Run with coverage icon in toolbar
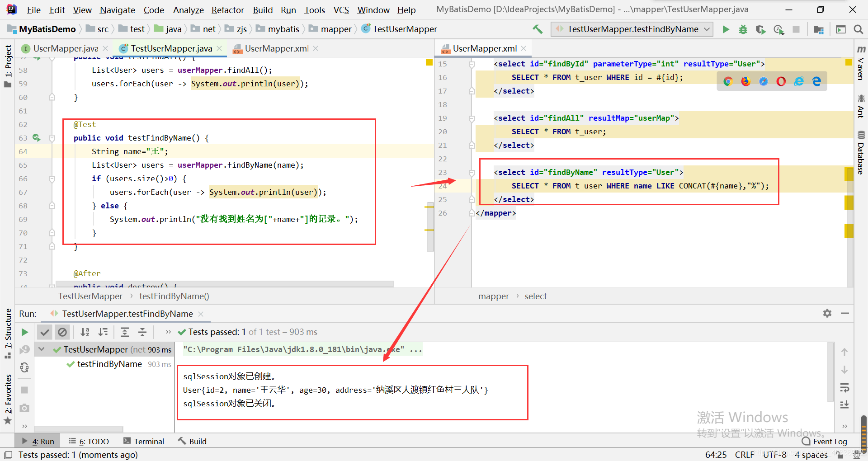 [x=761, y=29]
